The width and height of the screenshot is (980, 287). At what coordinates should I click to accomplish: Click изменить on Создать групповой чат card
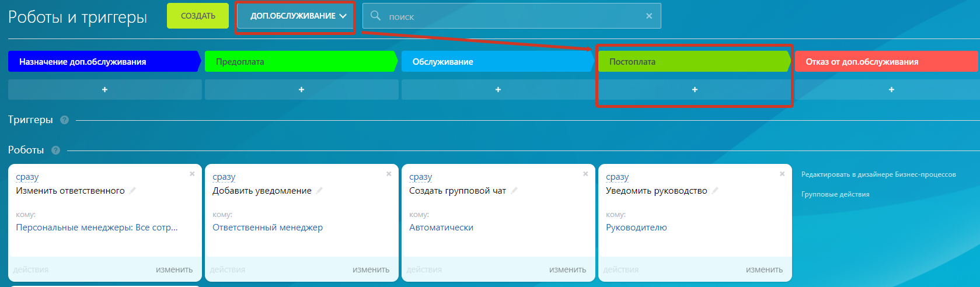coord(567,269)
